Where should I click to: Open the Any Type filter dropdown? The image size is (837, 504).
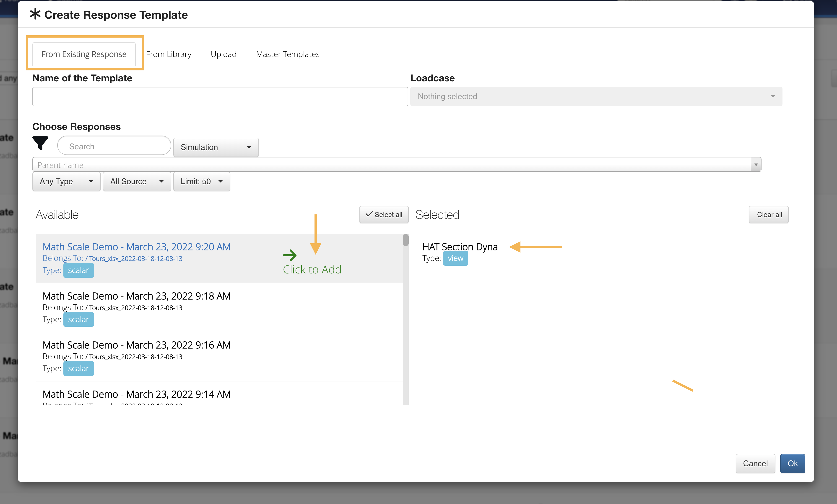pos(66,181)
